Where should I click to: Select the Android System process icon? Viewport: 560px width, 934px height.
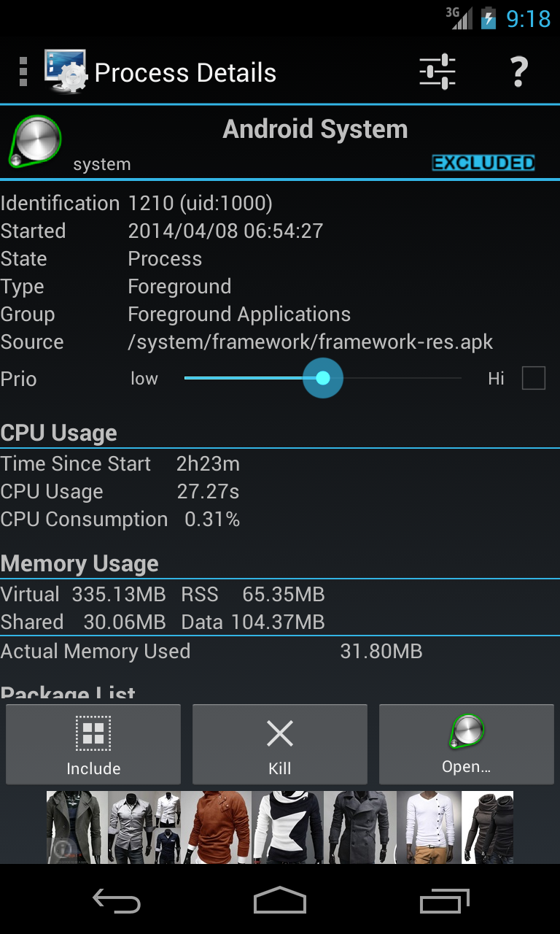(34, 140)
